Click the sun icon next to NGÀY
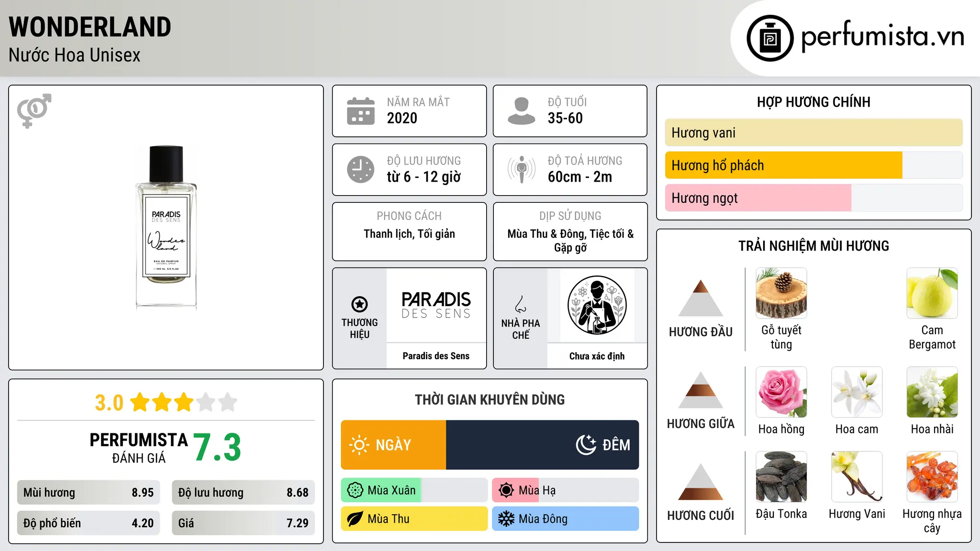The width and height of the screenshot is (980, 551). pos(359,445)
